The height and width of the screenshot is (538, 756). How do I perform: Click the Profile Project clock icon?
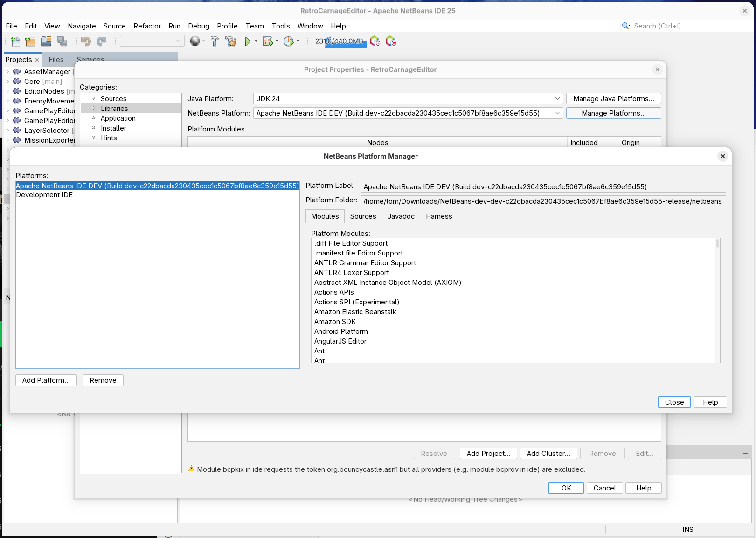289,41
